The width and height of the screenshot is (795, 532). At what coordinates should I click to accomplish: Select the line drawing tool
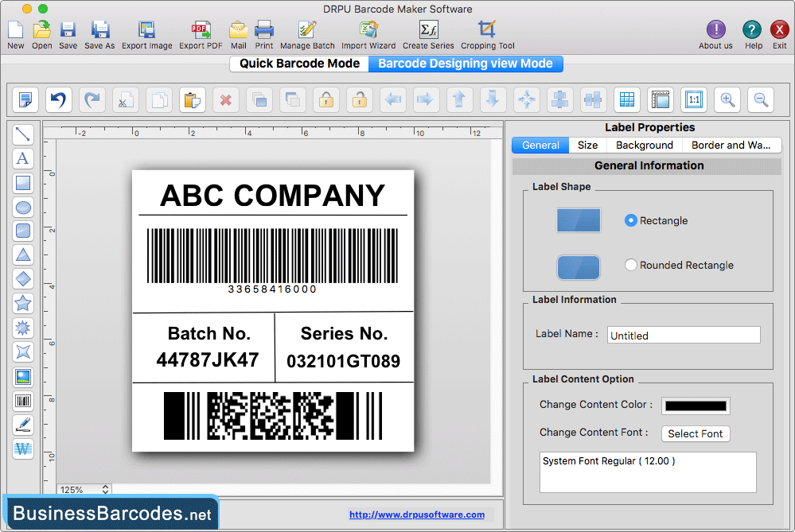click(x=23, y=134)
